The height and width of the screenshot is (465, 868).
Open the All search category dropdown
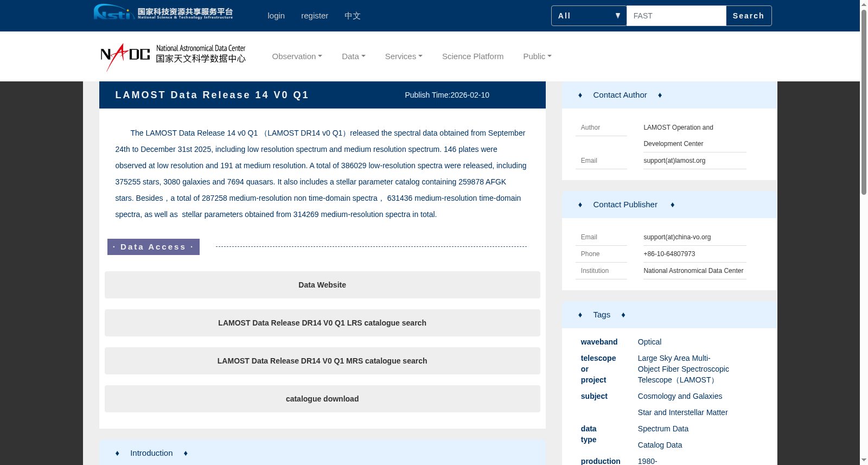tap(589, 16)
